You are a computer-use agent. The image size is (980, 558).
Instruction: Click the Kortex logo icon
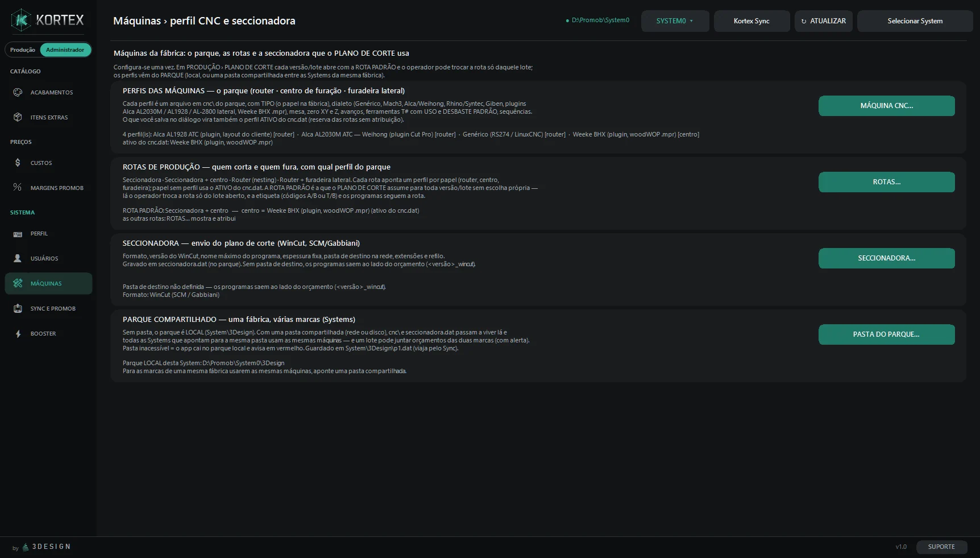(21, 20)
